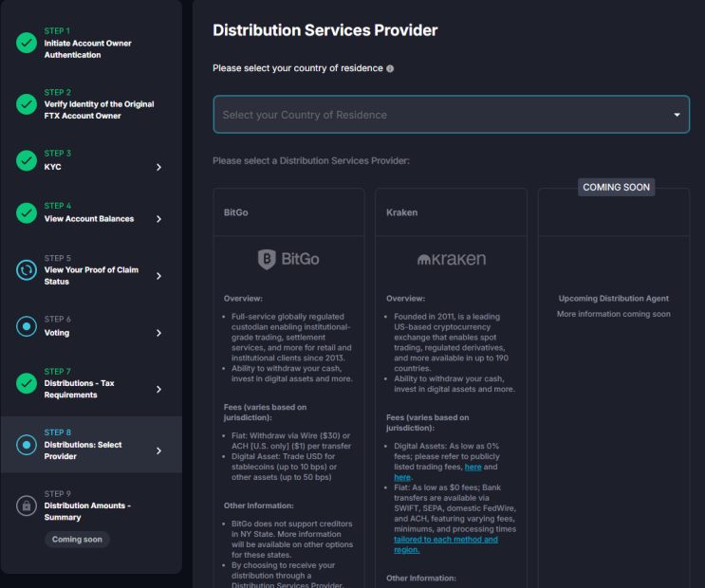Select the Kraken provider card header
Screen dimensions: 705x588
(451, 212)
